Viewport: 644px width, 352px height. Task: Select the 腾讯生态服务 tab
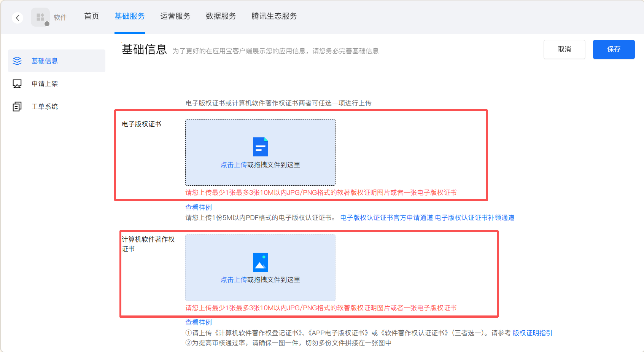click(x=274, y=16)
